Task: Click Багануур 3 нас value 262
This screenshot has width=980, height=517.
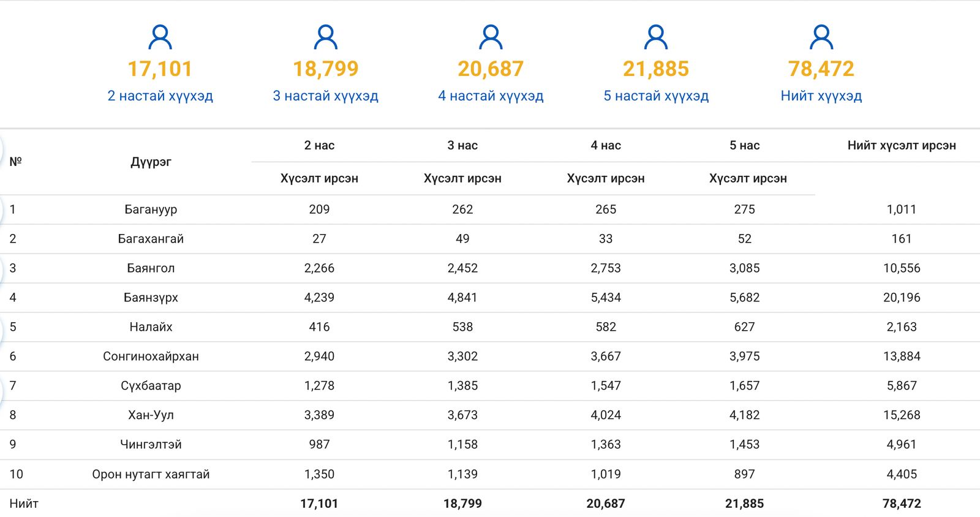Action: pyautogui.click(x=462, y=209)
